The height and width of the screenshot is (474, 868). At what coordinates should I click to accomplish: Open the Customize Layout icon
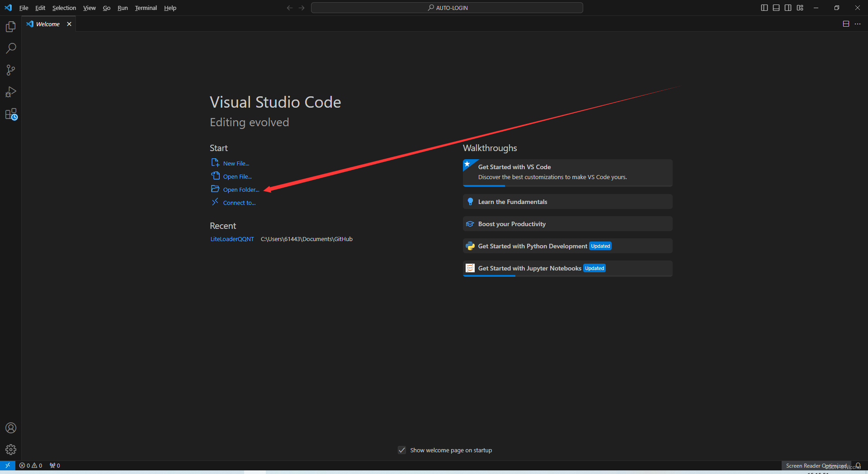800,8
